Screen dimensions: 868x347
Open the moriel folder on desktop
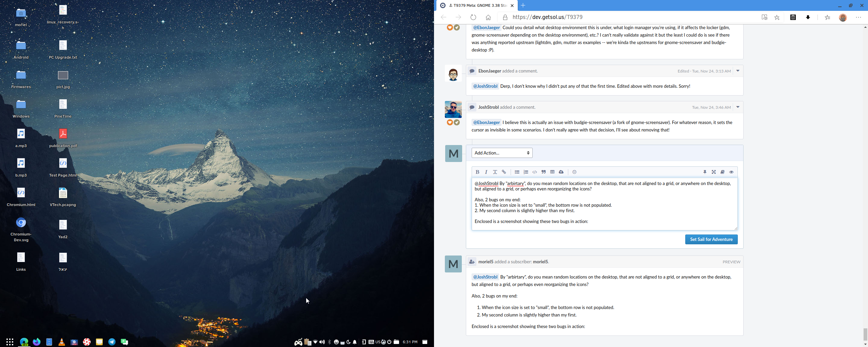pos(21,17)
